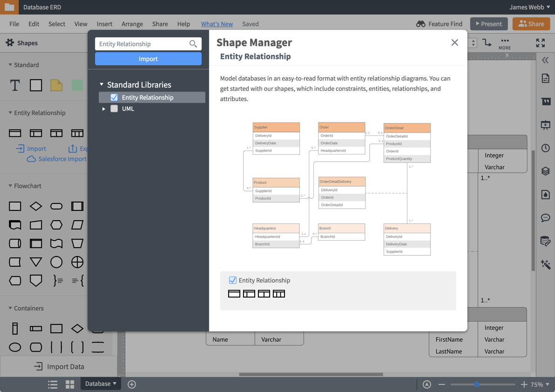Uncheck the Entity Relationship library

(114, 97)
